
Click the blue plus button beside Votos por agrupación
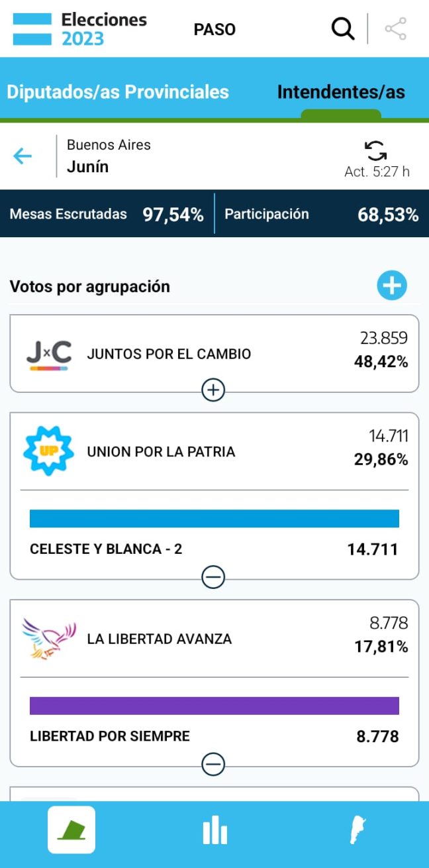392,286
